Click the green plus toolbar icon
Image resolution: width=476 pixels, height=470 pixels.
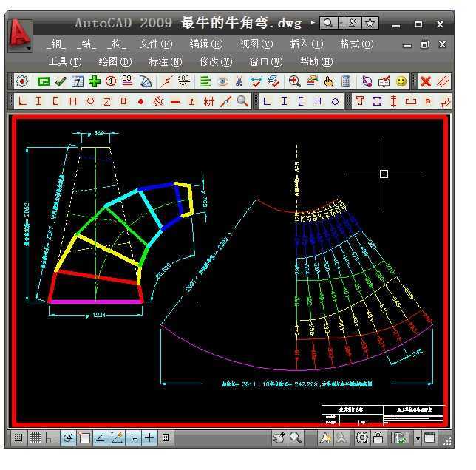point(95,81)
